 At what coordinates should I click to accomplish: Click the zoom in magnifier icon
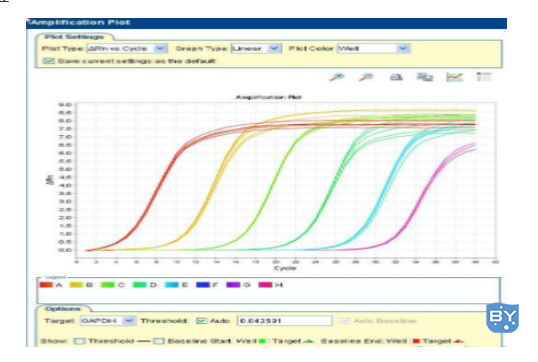[337, 77]
